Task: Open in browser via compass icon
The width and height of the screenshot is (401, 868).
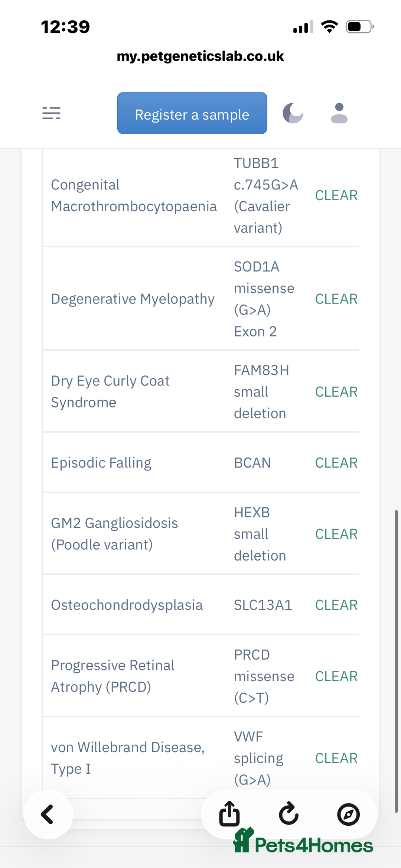Action: tap(348, 815)
